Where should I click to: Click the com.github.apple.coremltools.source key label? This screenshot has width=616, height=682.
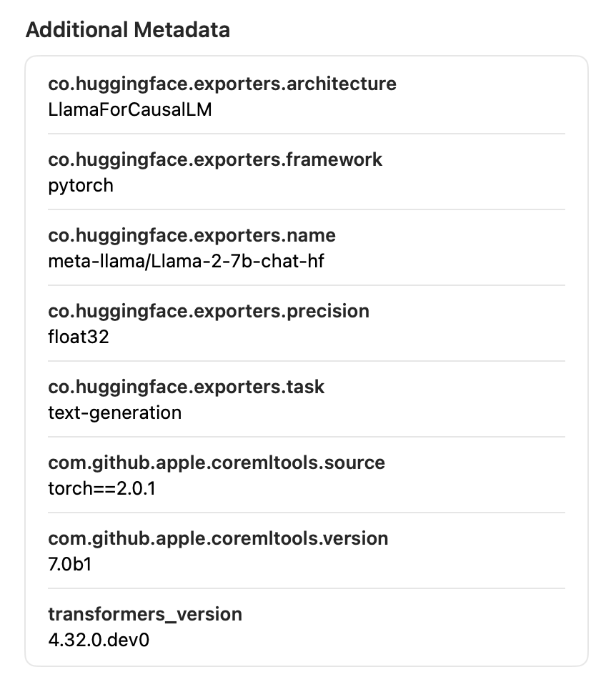point(217,463)
